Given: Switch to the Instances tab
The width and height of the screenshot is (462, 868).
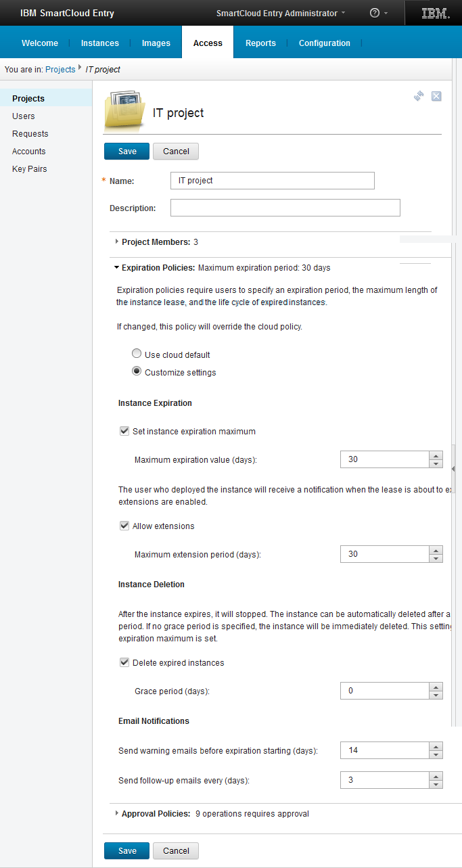Looking at the screenshot, I should (99, 43).
